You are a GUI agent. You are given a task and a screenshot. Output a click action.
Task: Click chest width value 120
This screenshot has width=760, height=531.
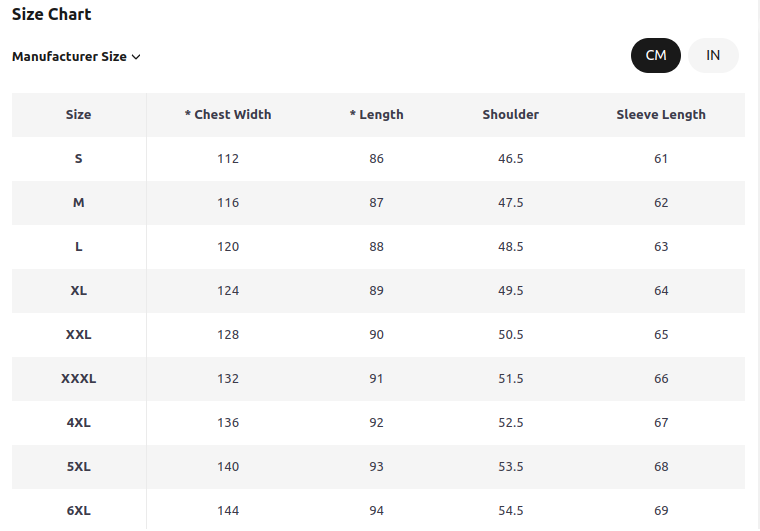tap(228, 247)
